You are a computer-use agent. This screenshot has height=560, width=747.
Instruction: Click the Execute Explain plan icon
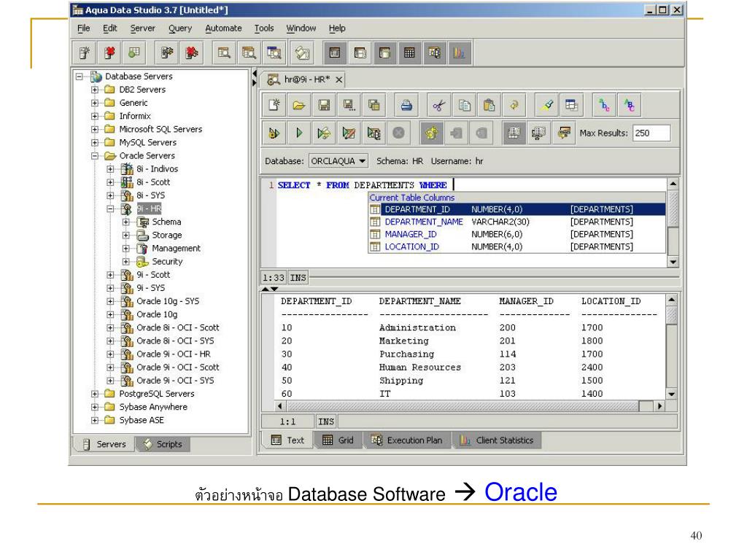coord(373,133)
